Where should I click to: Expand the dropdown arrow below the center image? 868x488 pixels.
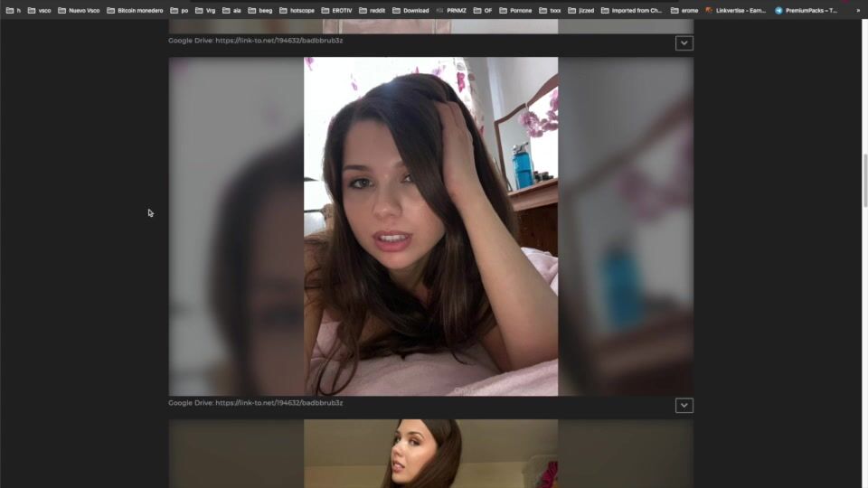pyautogui.click(x=684, y=406)
